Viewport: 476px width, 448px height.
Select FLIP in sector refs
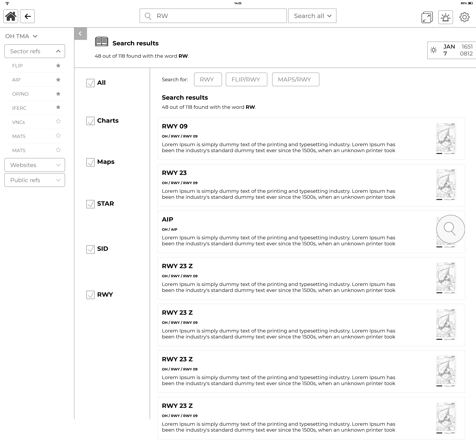coord(17,66)
